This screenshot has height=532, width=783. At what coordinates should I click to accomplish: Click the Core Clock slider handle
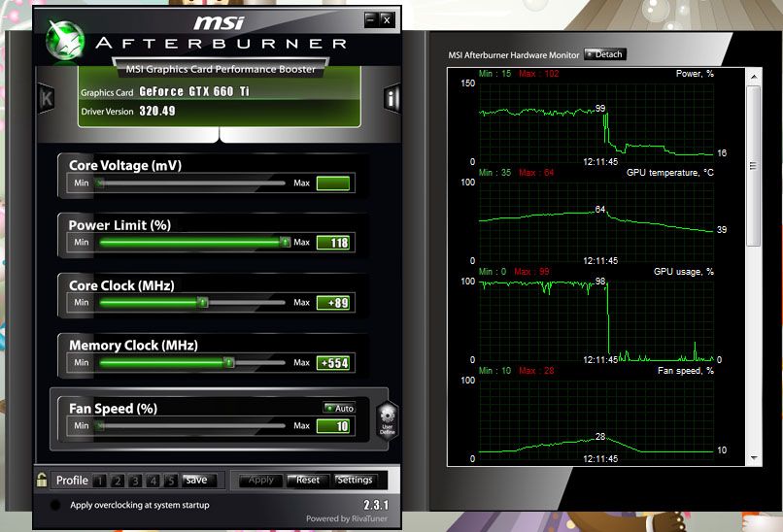pos(202,303)
